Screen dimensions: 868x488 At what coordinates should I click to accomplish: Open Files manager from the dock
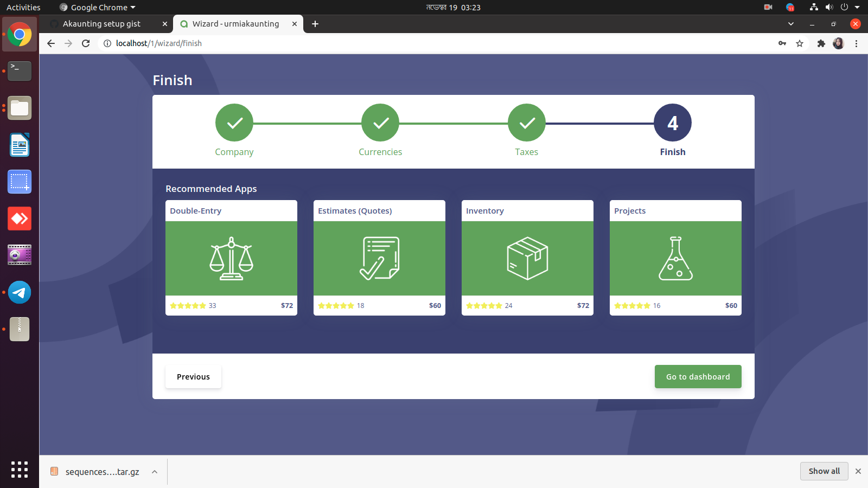(20, 108)
